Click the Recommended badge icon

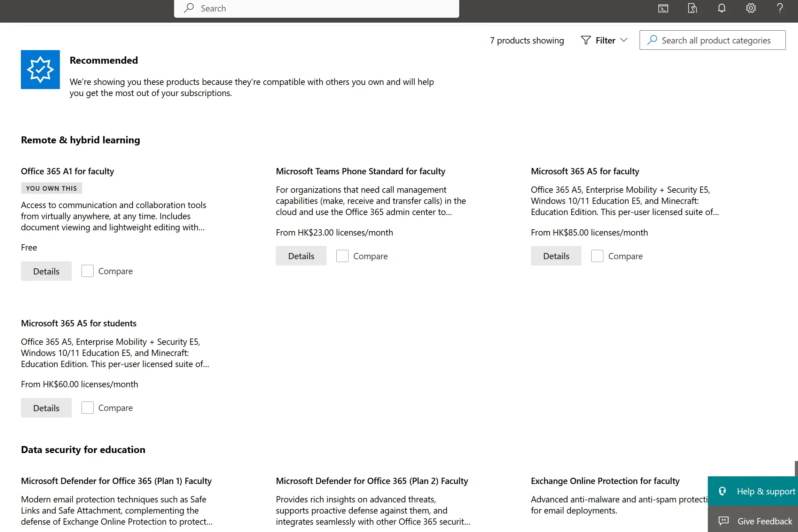click(x=40, y=70)
